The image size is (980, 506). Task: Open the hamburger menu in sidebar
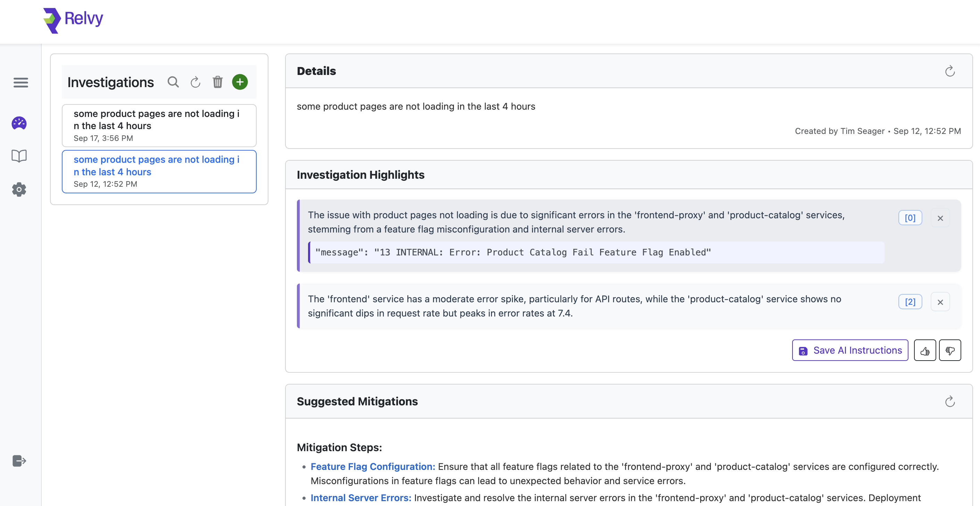20,83
